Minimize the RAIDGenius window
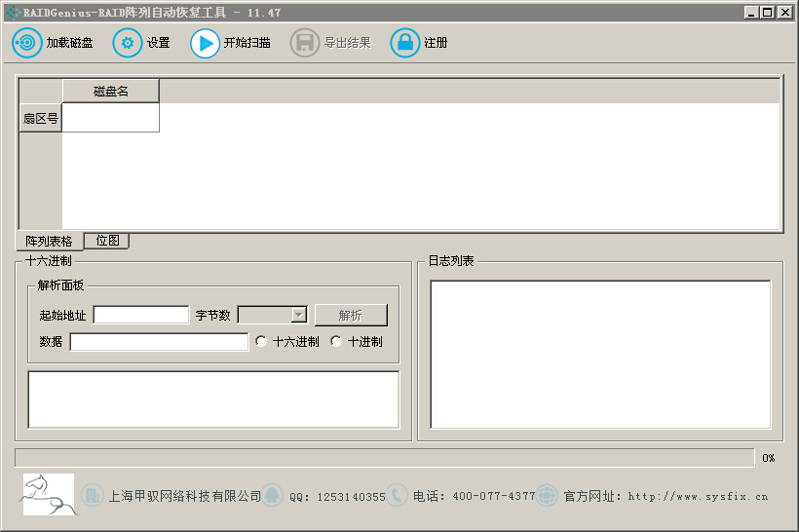 click(x=751, y=13)
